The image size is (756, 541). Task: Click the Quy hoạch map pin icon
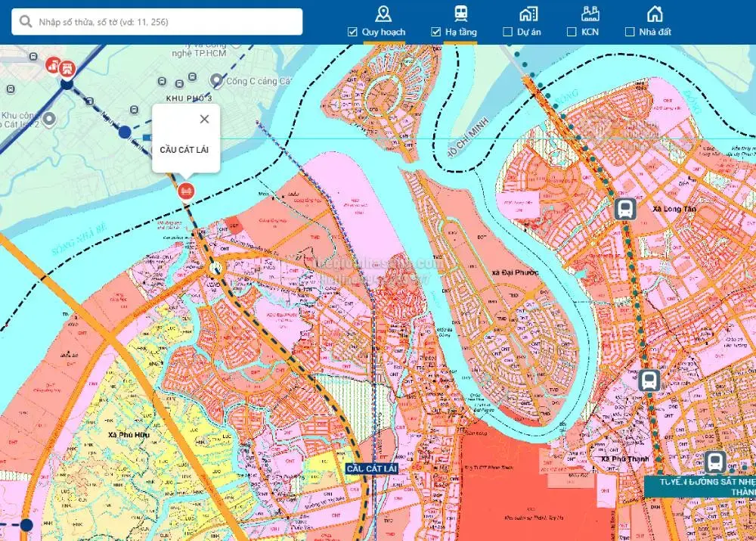click(x=383, y=14)
